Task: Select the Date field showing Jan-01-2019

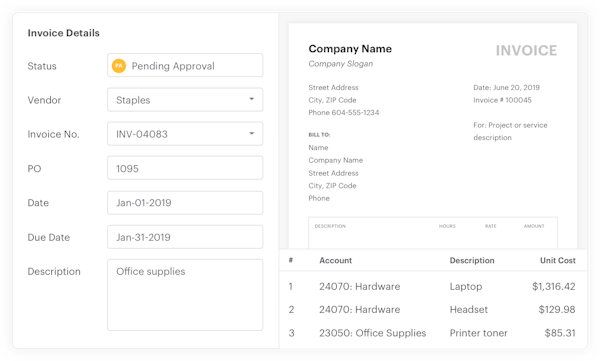Action: pyautogui.click(x=185, y=203)
